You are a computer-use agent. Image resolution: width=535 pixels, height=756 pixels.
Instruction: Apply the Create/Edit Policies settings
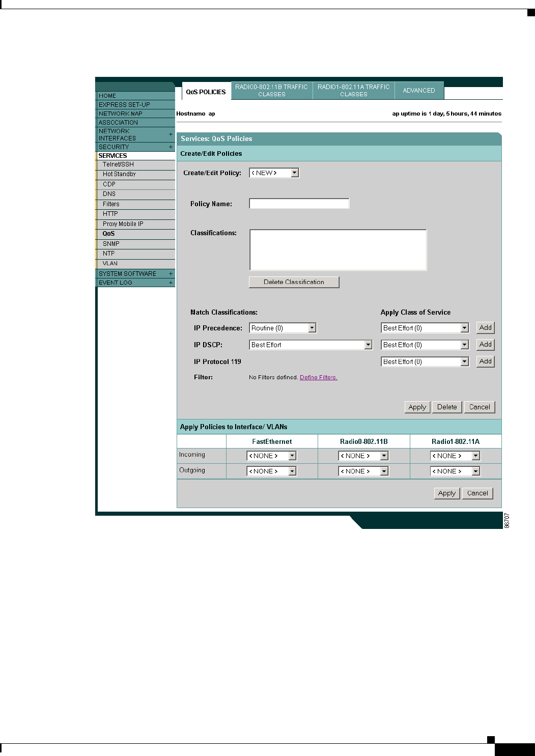417,407
